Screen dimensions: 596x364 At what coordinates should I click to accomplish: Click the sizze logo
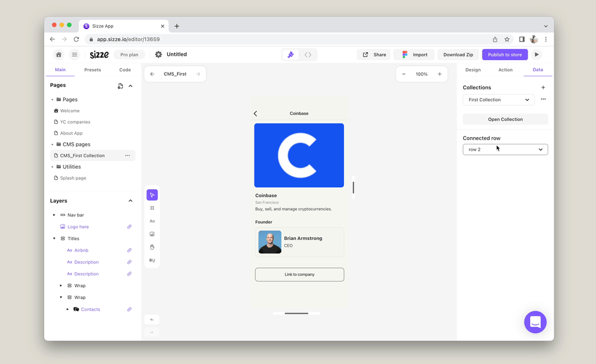pyautogui.click(x=99, y=55)
